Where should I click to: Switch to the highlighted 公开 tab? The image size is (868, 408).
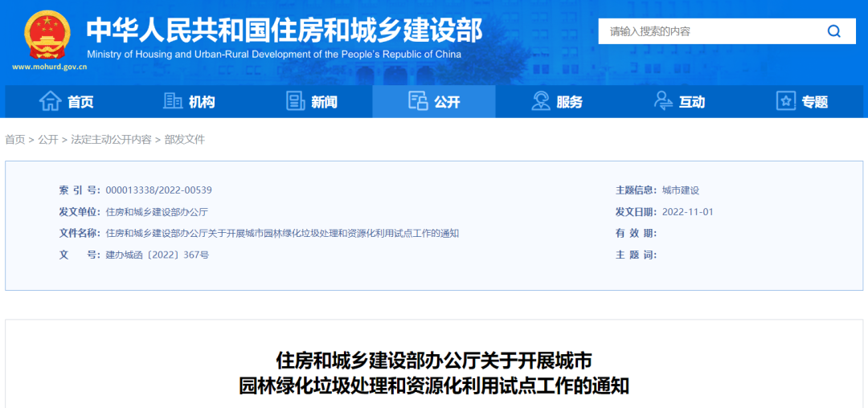[434, 102]
